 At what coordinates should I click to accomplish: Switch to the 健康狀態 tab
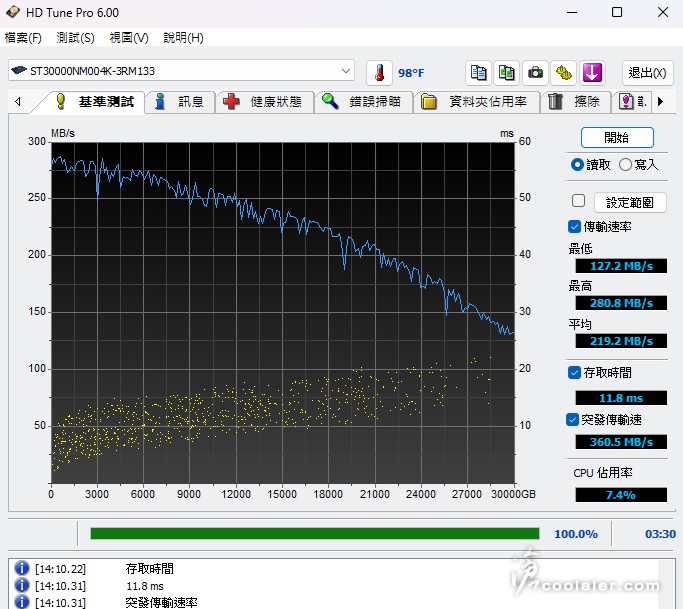(264, 102)
